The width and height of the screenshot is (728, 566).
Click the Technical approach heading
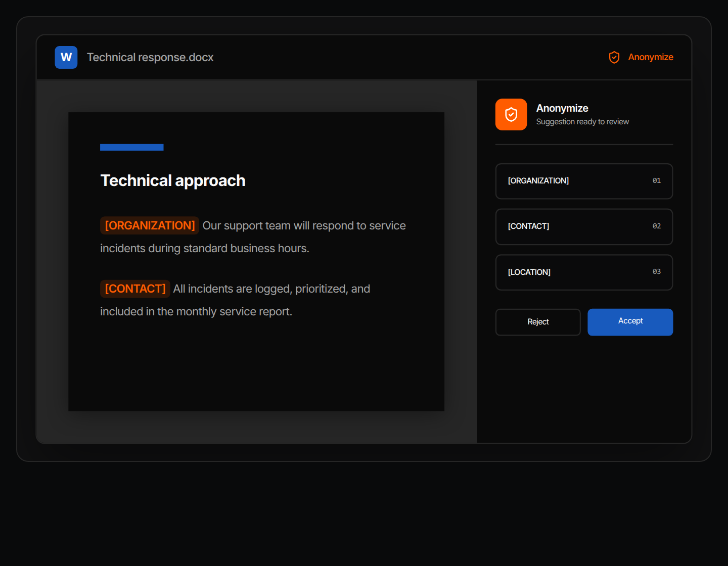[173, 180]
